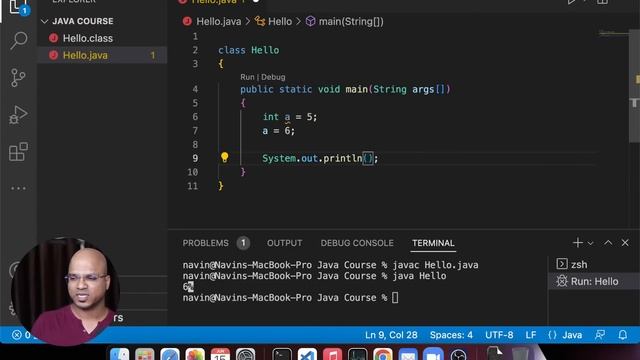Click the Run: Hello debug icon in terminal list

click(562, 281)
